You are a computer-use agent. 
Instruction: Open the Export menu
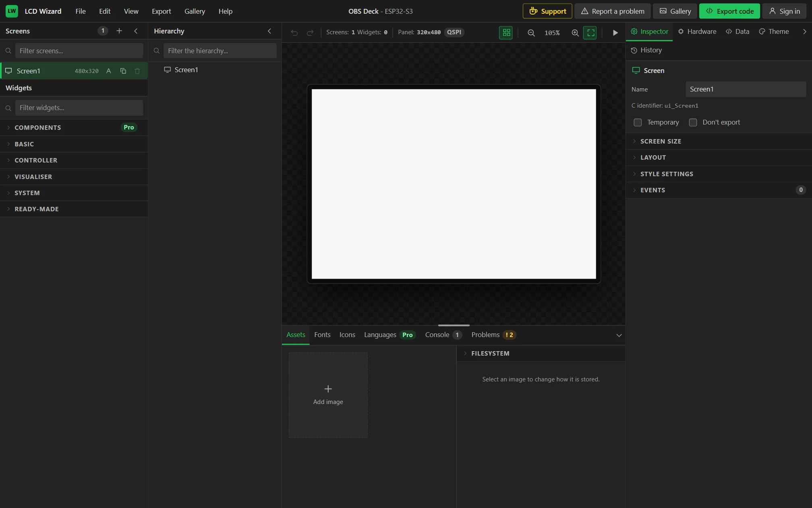pyautogui.click(x=161, y=11)
